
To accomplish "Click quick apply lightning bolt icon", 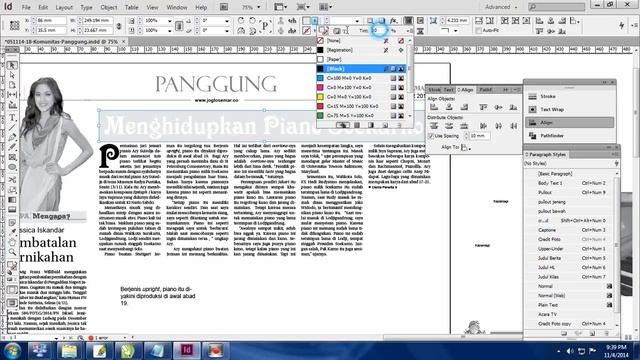I will 622,25.
